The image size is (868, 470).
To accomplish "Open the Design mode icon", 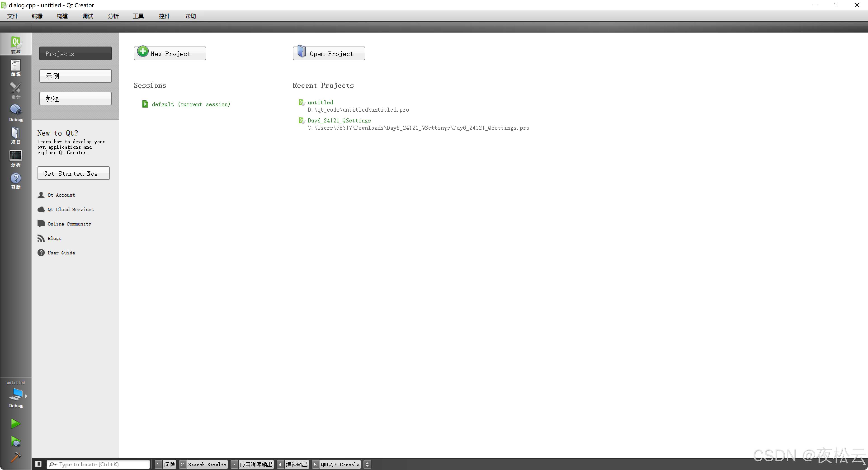I will (16, 90).
